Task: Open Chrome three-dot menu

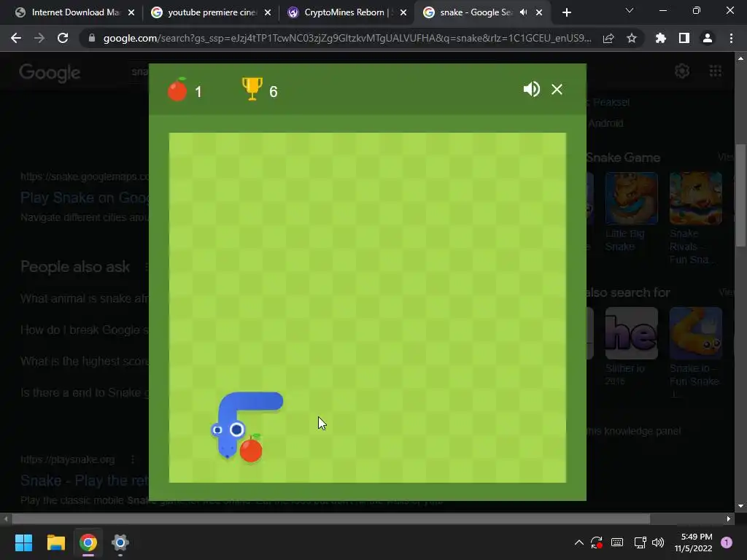Action: (x=731, y=38)
